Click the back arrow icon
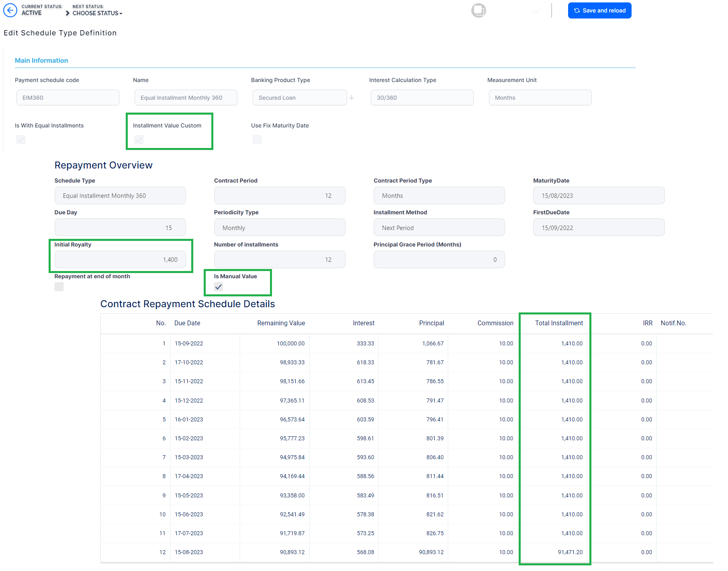 [x=10, y=10]
